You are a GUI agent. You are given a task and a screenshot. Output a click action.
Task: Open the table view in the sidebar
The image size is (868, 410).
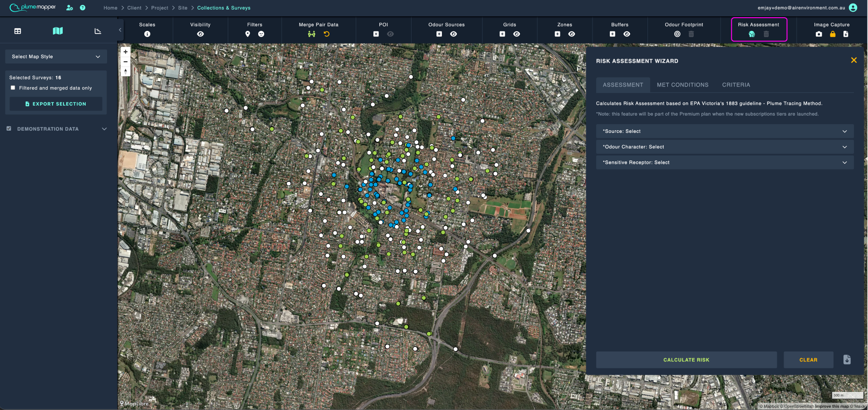click(18, 31)
